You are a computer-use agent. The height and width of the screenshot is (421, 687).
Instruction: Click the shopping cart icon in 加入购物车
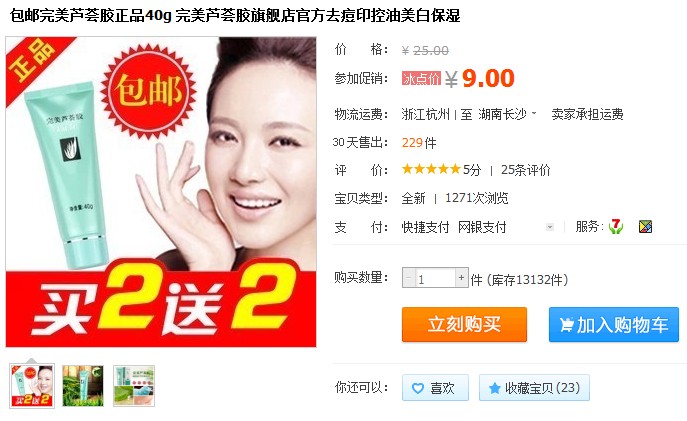[x=567, y=325]
